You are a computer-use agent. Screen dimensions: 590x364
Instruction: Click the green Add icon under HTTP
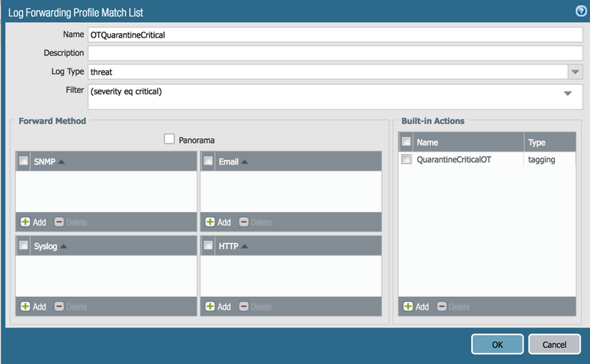pos(210,307)
